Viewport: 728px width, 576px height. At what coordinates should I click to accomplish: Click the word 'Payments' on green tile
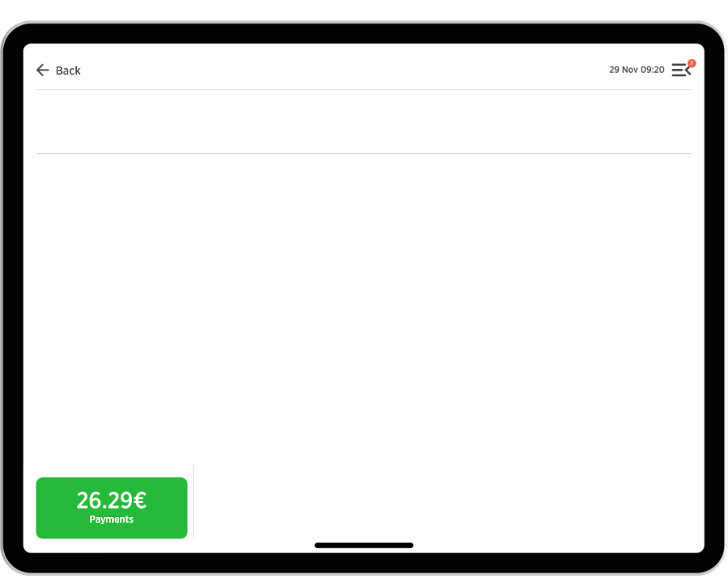pos(111,519)
